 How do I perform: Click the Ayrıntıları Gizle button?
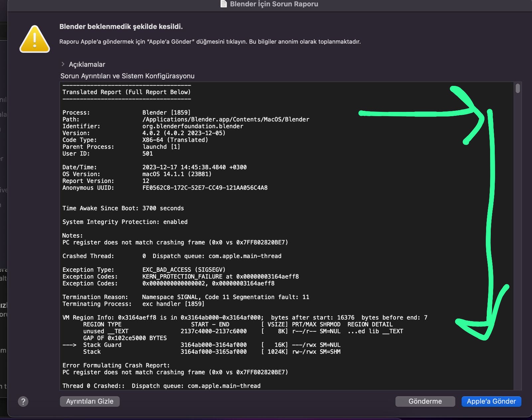pyautogui.click(x=90, y=401)
